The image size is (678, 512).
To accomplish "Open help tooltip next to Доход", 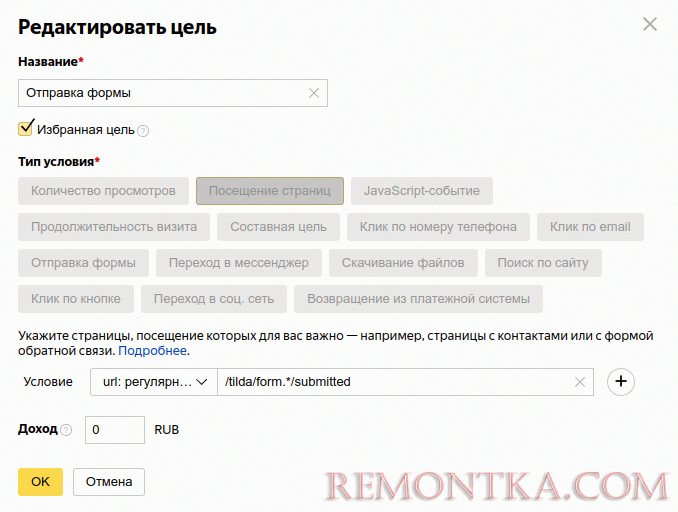I will click(x=66, y=430).
